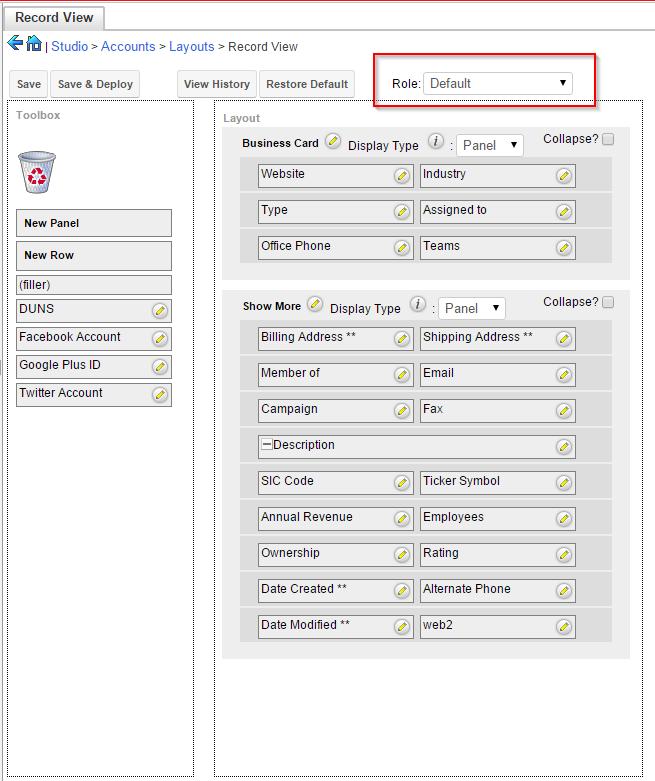Edit the Description field pencil icon
This screenshot has height=781, width=655.
pos(564,447)
